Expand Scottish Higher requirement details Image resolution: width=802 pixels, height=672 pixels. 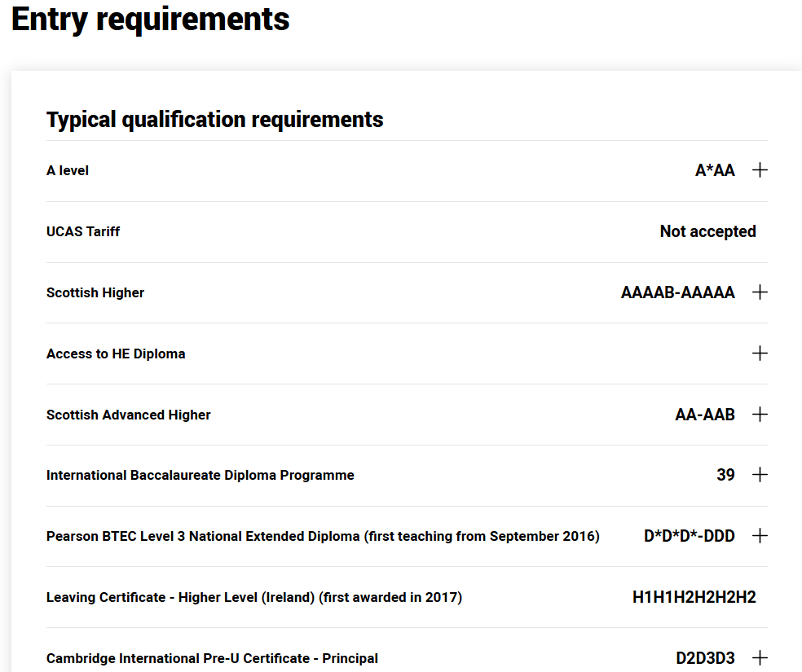[x=760, y=292]
